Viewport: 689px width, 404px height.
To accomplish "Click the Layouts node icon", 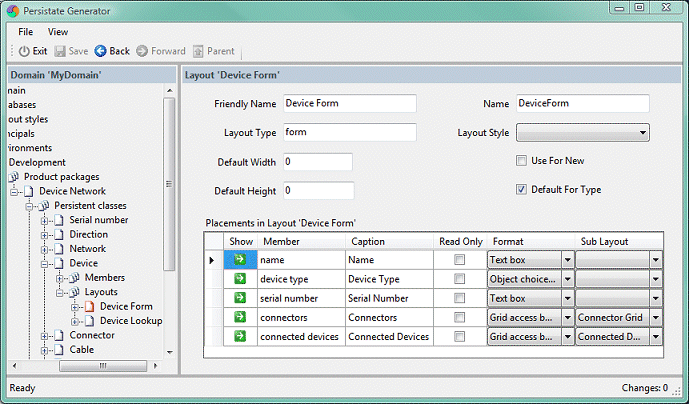I will pyautogui.click(x=75, y=292).
